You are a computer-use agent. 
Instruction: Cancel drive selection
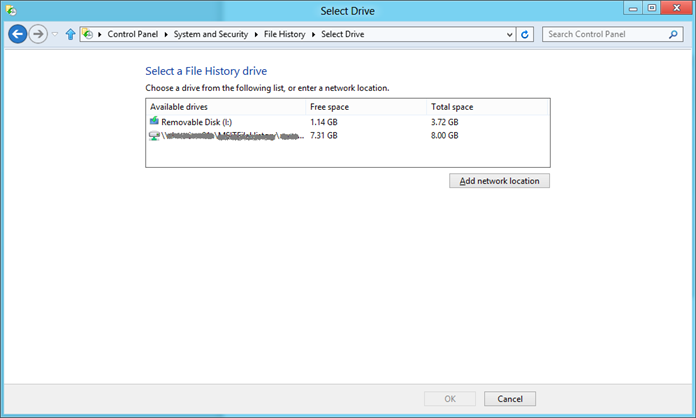[x=510, y=398]
